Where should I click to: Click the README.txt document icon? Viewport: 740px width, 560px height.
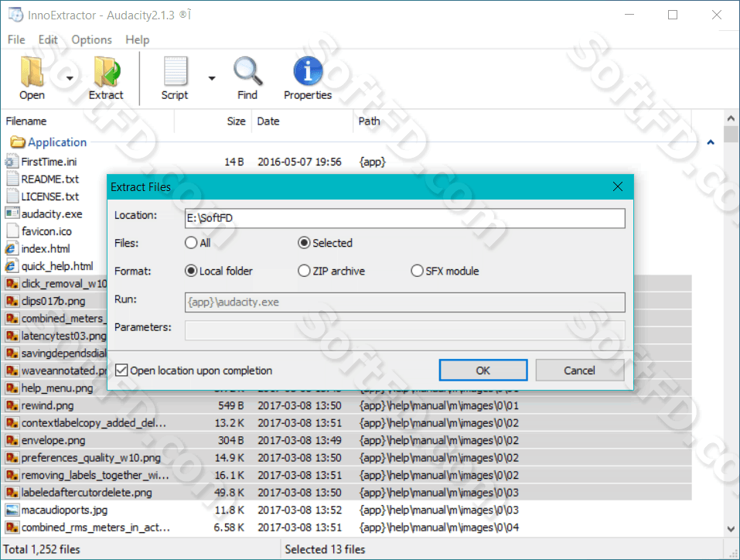(x=12, y=179)
